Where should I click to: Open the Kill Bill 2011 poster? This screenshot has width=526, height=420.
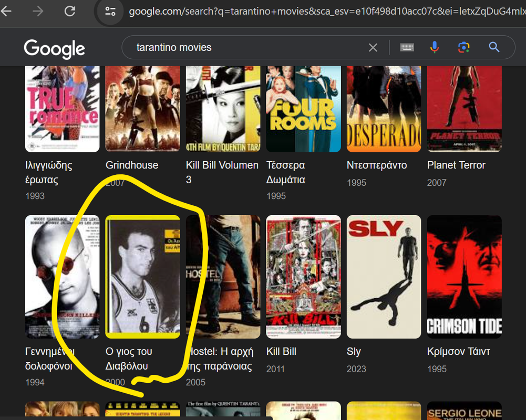pyautogui.click(x=303, y=277)
